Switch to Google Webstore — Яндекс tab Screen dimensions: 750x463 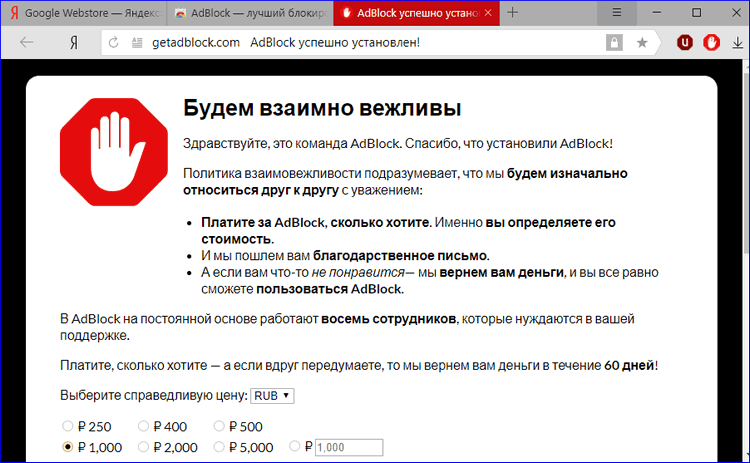point(84,13)
